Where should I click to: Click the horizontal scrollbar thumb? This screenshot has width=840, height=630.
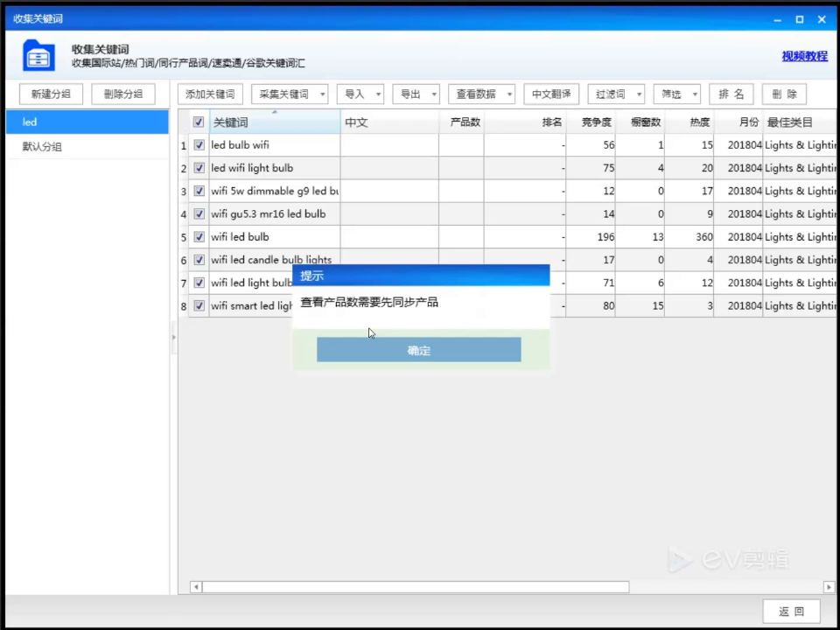pyautogui.click(x=416, y=587)
